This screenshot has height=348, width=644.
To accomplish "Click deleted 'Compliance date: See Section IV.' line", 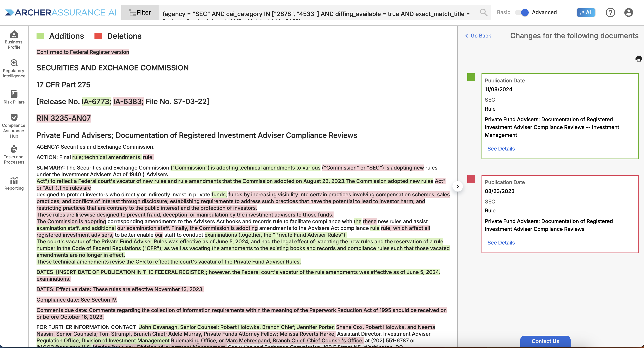I will tap(77, 300).
